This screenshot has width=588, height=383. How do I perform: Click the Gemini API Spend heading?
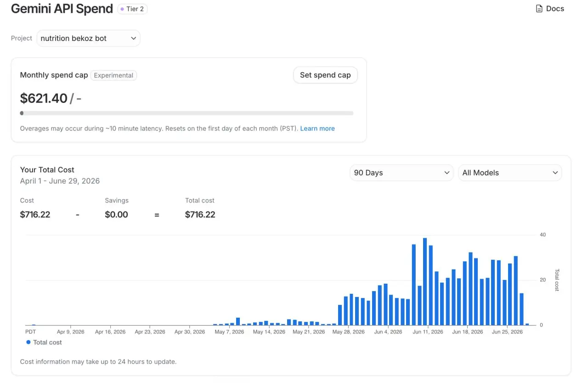62,9
